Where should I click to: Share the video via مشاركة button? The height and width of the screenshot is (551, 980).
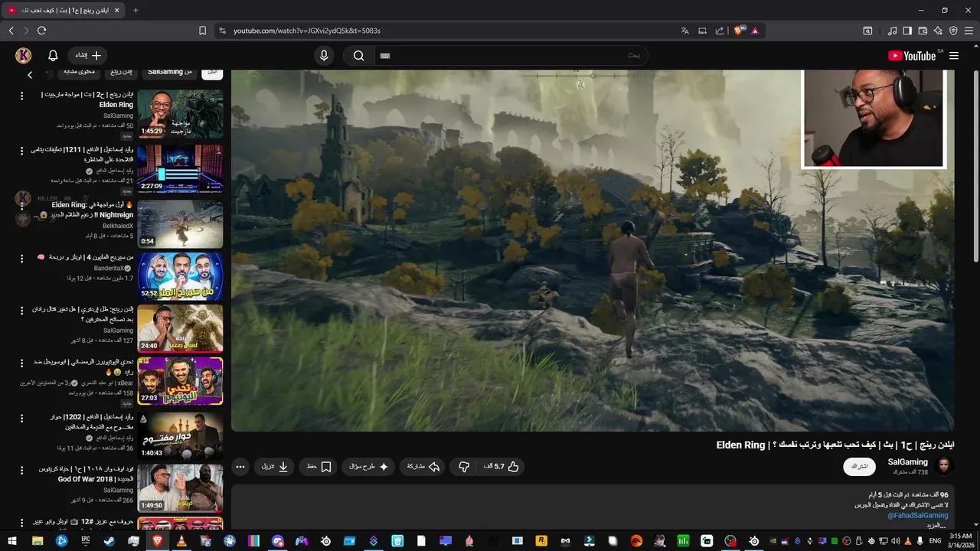(x=423, y=466)
